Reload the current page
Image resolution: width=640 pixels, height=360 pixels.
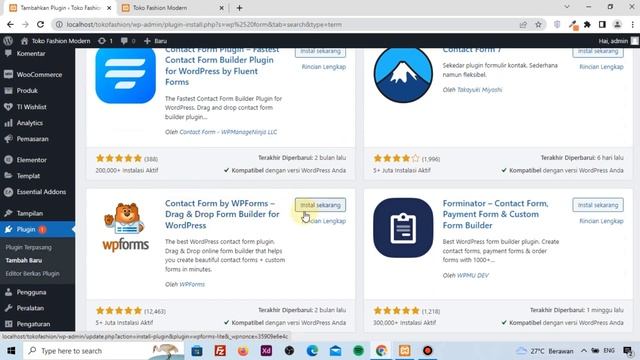[x=40, y=24]
